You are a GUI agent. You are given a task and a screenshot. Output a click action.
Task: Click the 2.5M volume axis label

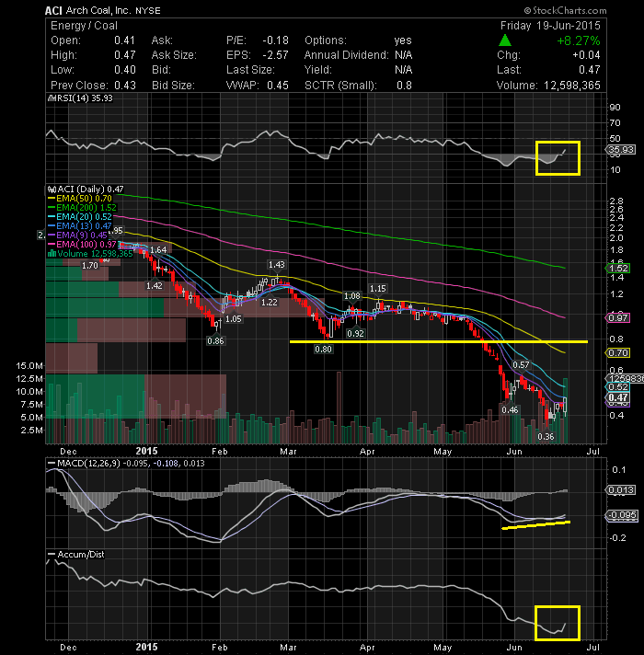tap(32, 431)
